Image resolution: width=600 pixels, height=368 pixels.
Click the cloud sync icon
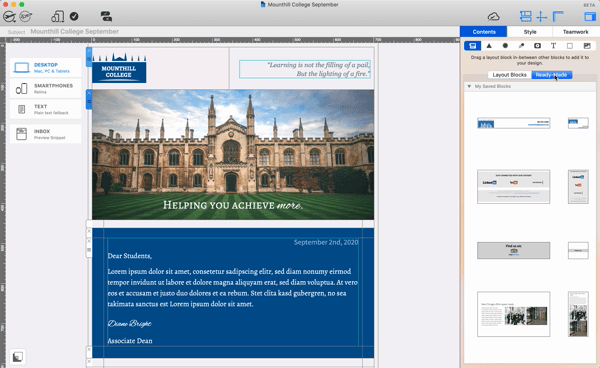494,16
